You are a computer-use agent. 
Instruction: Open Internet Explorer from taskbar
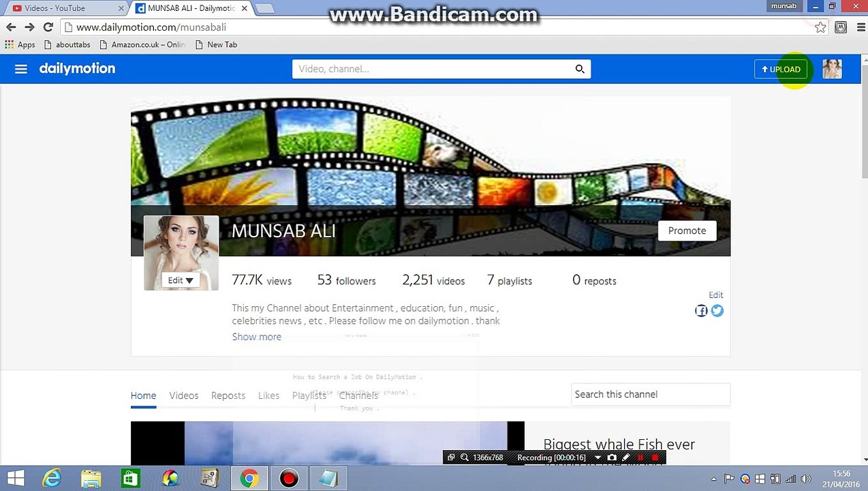52,479
